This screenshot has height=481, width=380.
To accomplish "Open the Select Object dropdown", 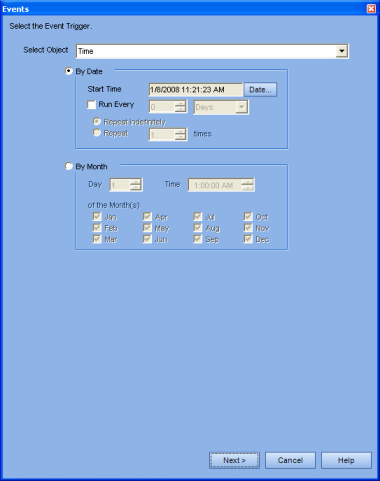I will tap(212, 51).
